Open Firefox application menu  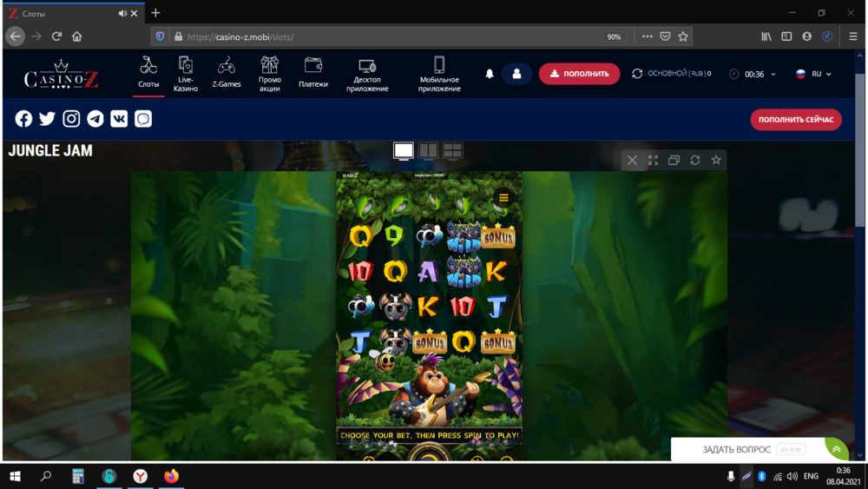(x=853, y=36)
